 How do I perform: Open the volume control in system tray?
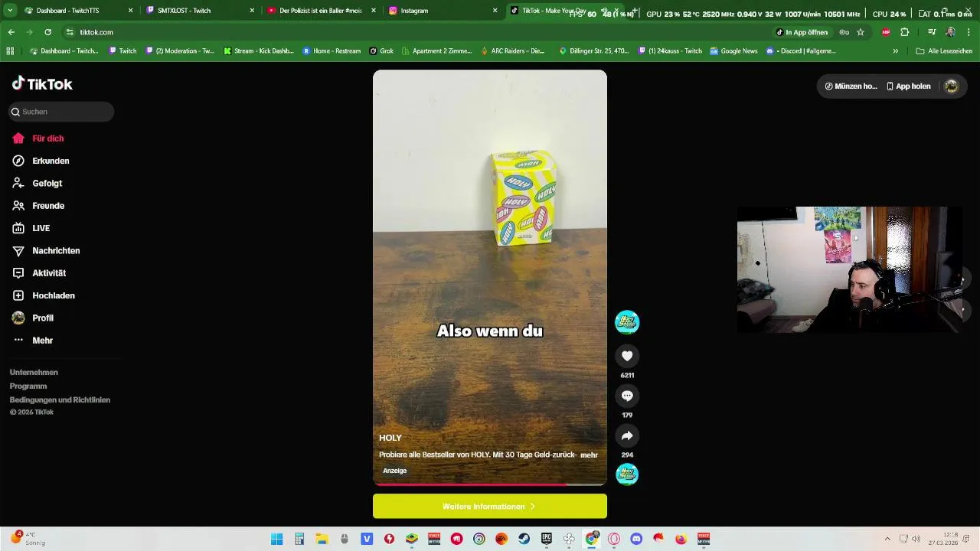click(916, 539)
